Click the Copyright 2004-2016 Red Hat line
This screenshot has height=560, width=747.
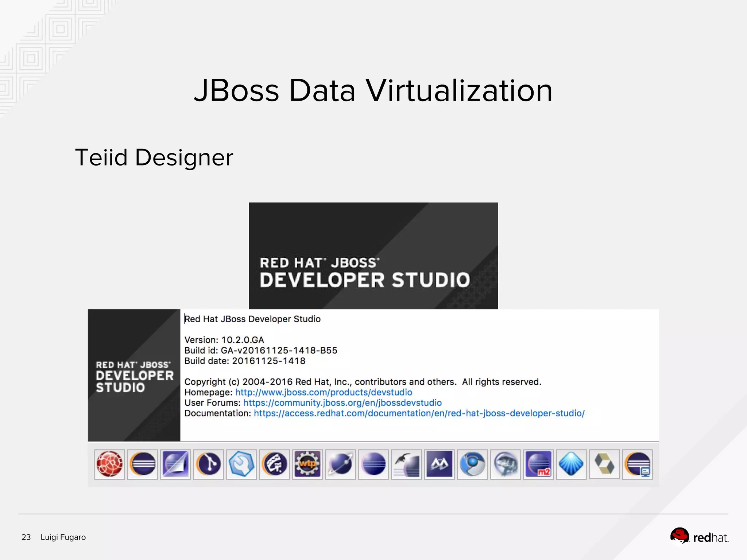(363, 382)
